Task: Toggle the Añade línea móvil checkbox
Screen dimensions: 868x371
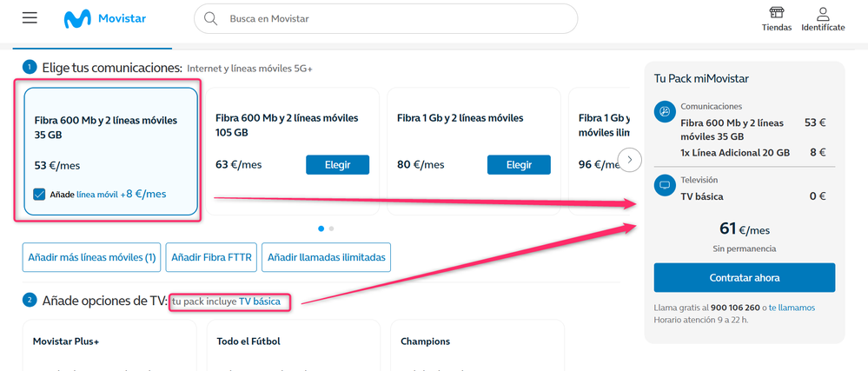Action: [39, 195]
